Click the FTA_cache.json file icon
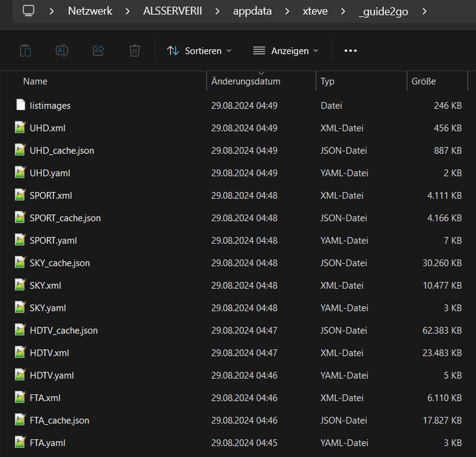 click(20, 419)
